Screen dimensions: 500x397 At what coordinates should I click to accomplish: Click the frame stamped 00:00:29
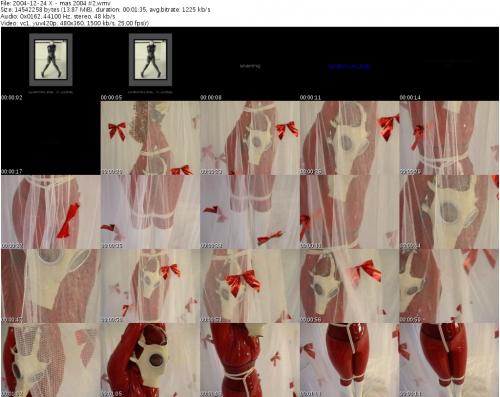[449, 138]
